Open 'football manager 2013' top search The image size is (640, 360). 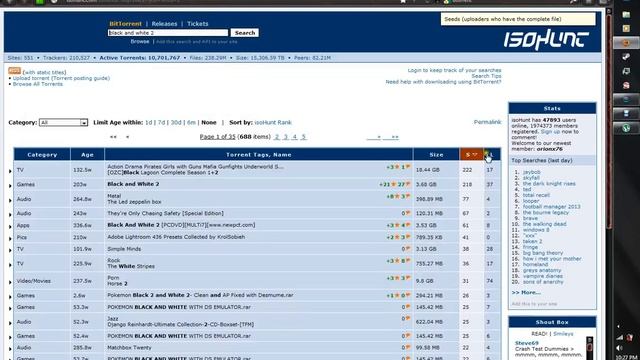tap(551, 207)
